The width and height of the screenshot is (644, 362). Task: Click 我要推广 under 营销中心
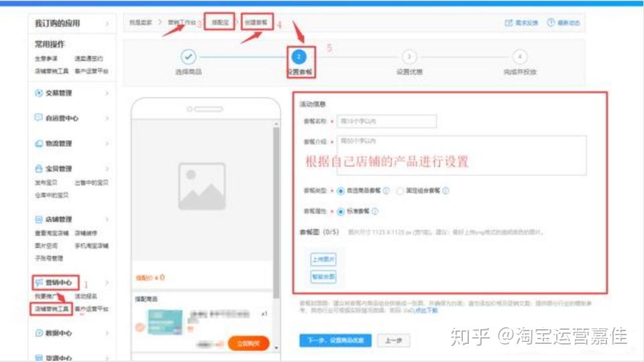[46, 296]
